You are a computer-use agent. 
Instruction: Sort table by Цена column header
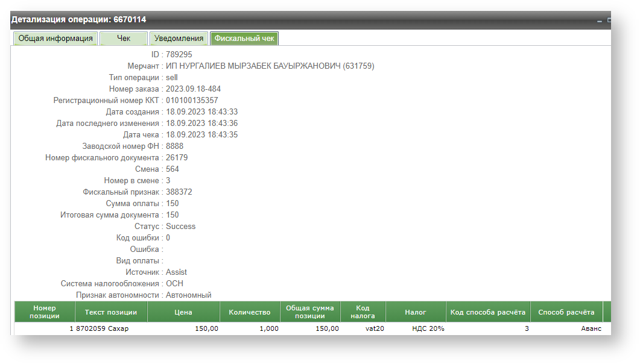pyautogui.click(x=183, y=312)
